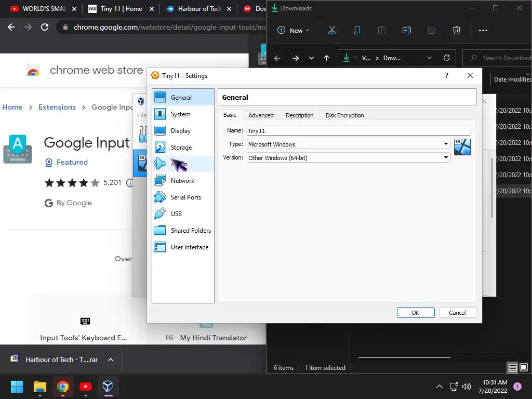This screenshot has width=532, height=399.
Task: Click the volume icon in system tray
Action: pyautogui.click(x=467, y=387)
